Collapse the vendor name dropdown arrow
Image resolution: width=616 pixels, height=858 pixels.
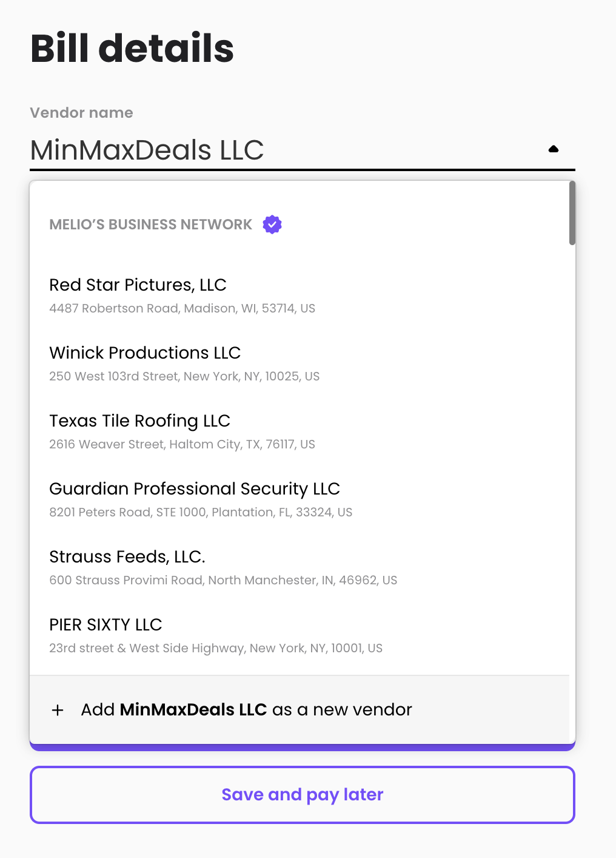(x=553, y=149)
